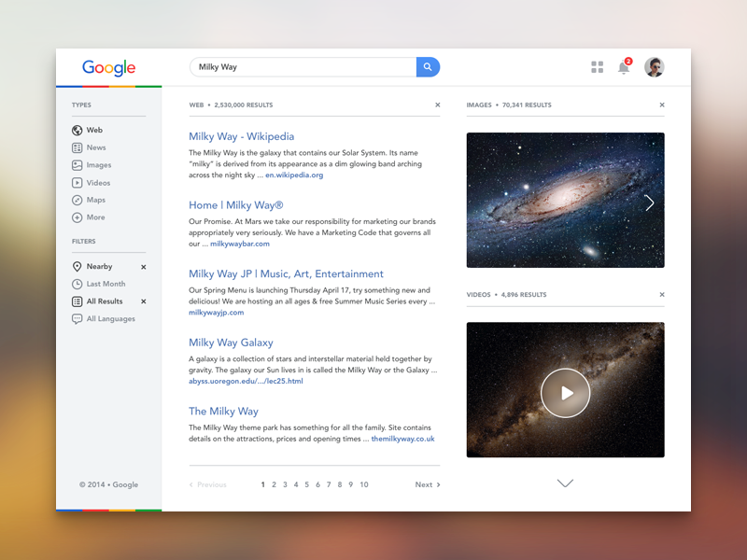Go to results page 2
The height and width of the screenshot is (560, 747).
274,484
